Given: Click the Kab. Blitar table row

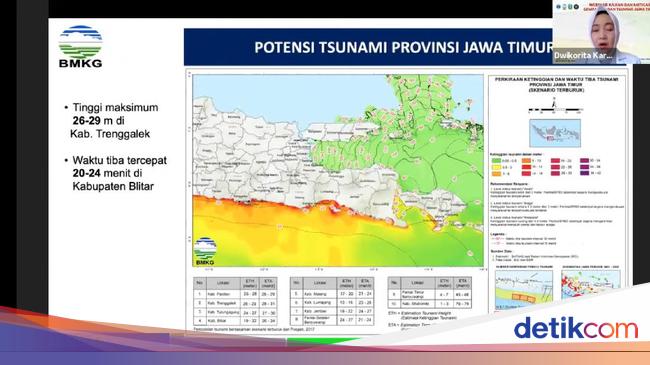Looking at the screenshot, I should coord(235,321).
